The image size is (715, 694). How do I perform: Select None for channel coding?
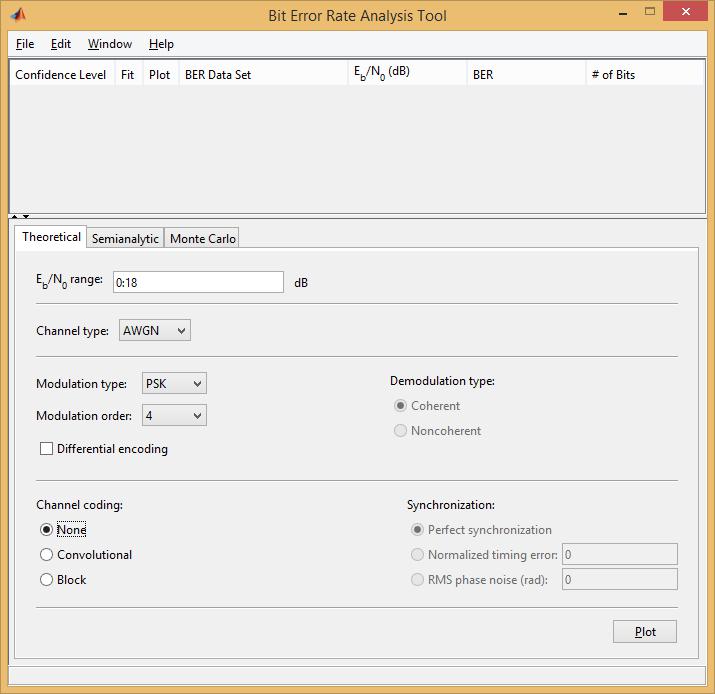(x=46, y=529)
